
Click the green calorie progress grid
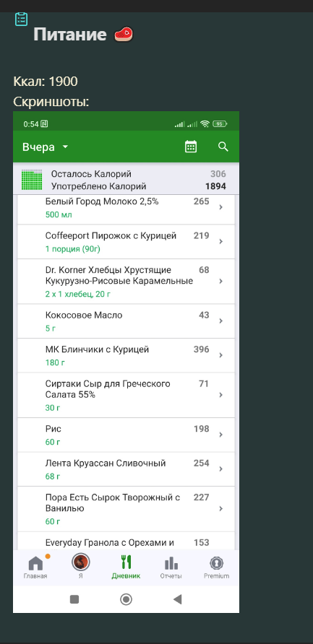[32, 180]
